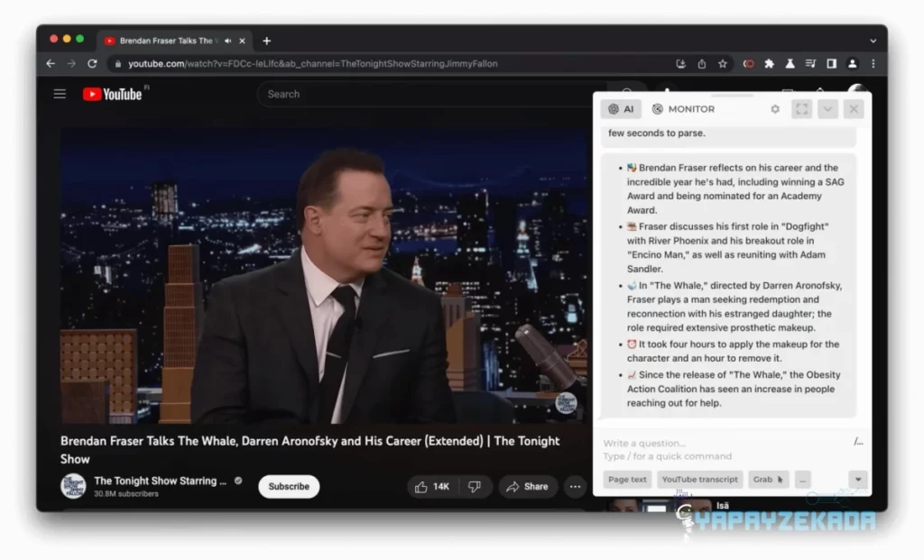Image resolution: width=924 pixels, height=560 pixels.
Task: Open more video actions ellipsis
Action: click(x=575, y=486)
